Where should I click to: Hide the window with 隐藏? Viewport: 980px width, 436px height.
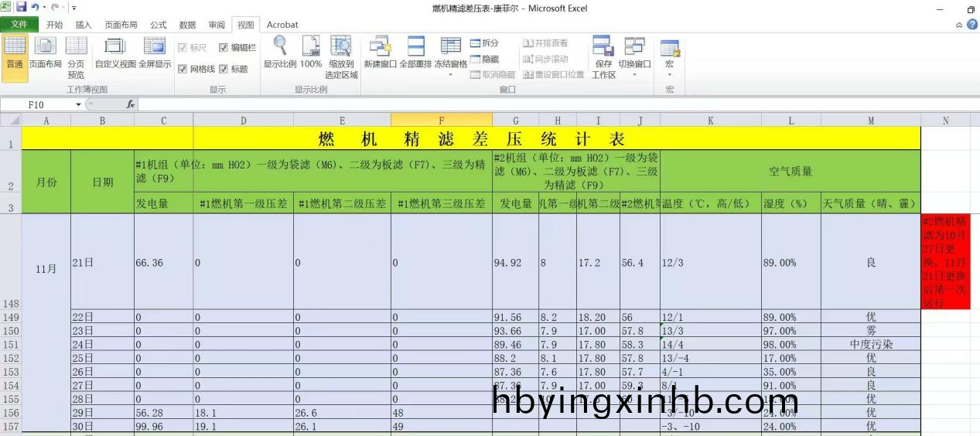click(484, 59)
